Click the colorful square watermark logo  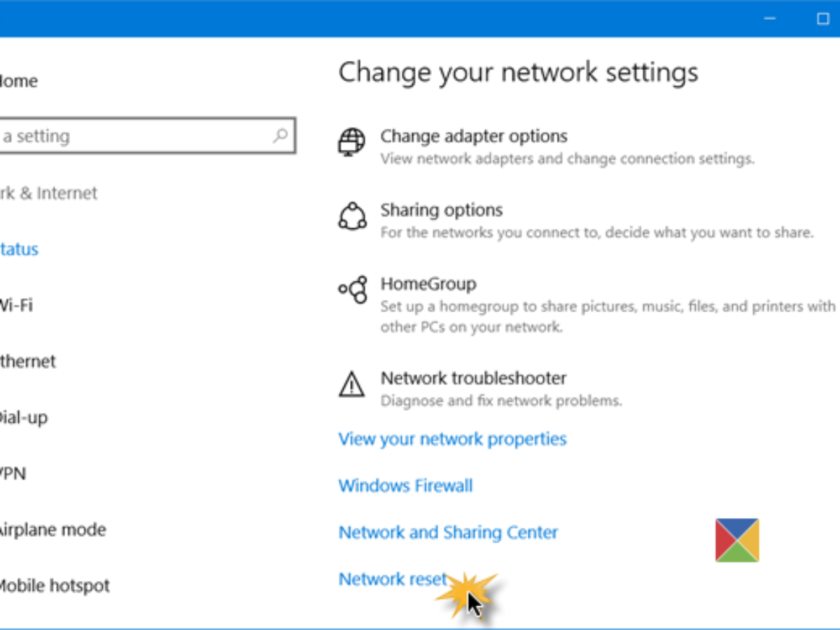coord(736,540)
